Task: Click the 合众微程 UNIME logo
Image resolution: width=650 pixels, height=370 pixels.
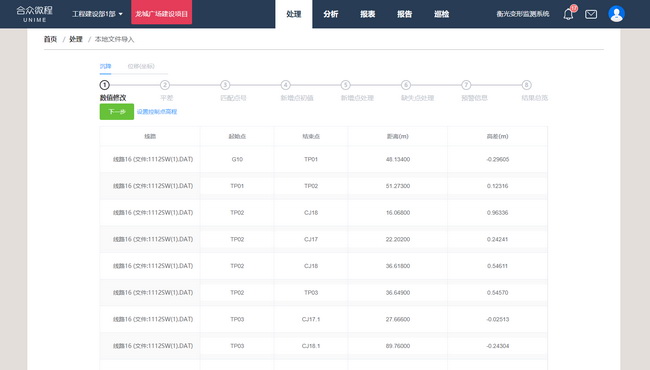Action: tap(34, 14)
